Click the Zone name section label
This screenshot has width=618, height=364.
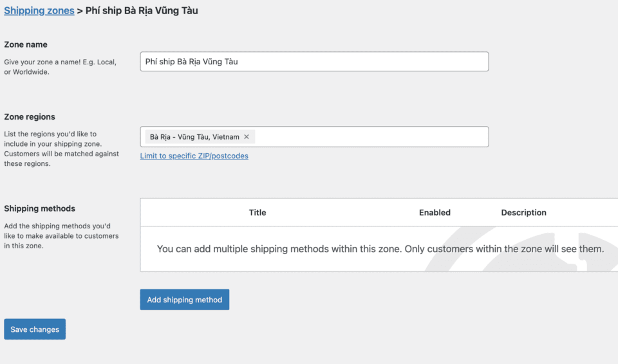(x=26, y=44)
